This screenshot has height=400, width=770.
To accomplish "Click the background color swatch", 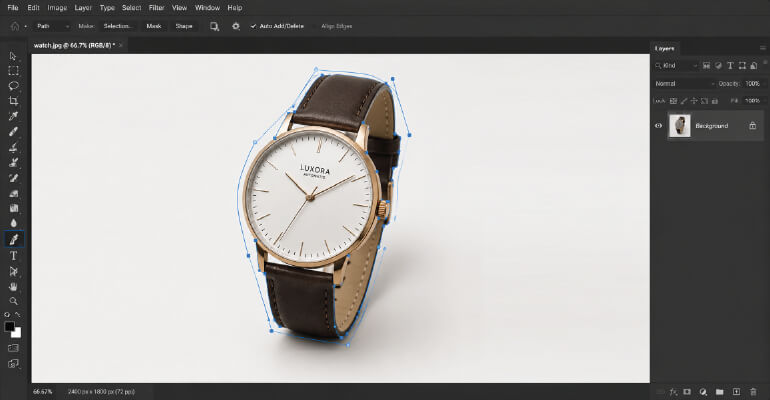I will (x=17, y=333).
